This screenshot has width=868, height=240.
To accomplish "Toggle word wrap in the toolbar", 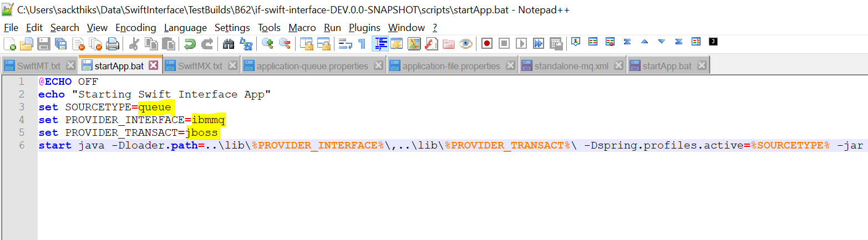I will click(346, 43).
